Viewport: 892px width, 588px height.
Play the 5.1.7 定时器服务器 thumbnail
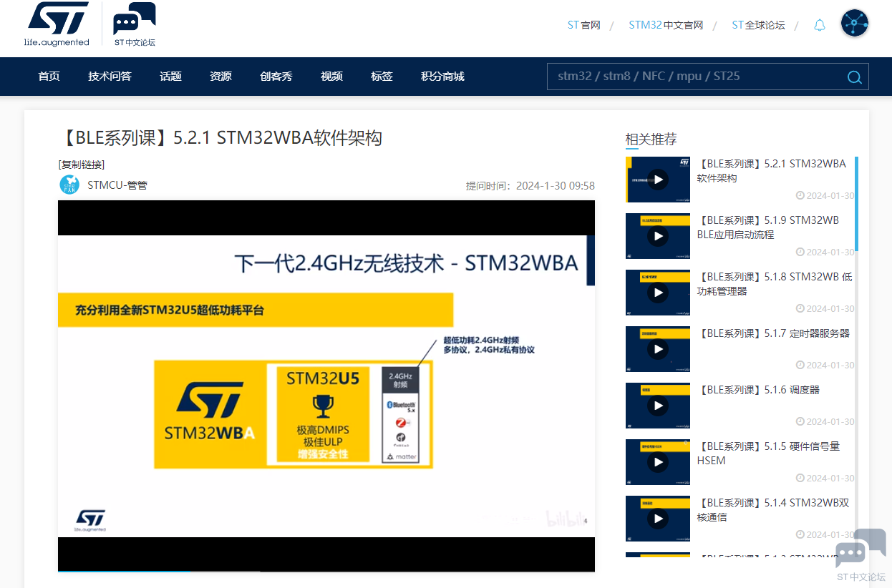658,349
